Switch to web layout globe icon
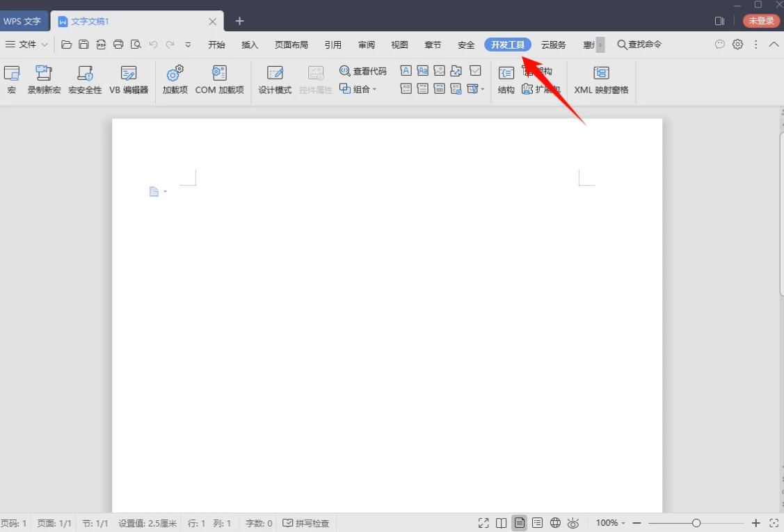 point(555,523)
